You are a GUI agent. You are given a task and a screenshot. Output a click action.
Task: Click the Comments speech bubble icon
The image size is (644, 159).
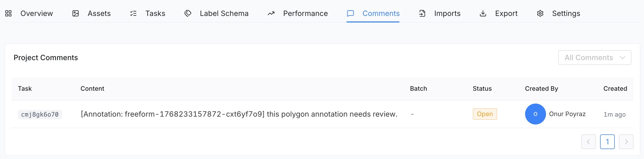[x=350, y=13]
